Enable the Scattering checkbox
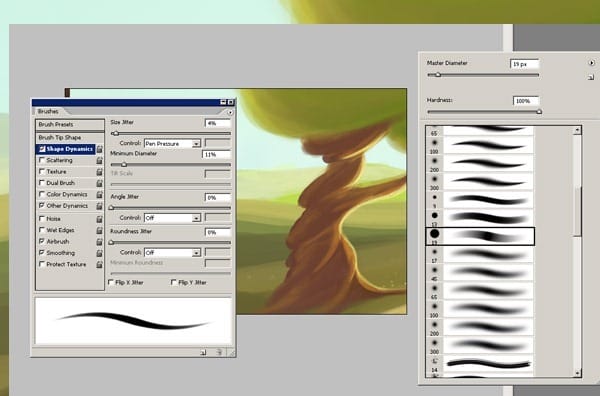The width and height of the screenshot is (600, 396). (x=42, y=160)
